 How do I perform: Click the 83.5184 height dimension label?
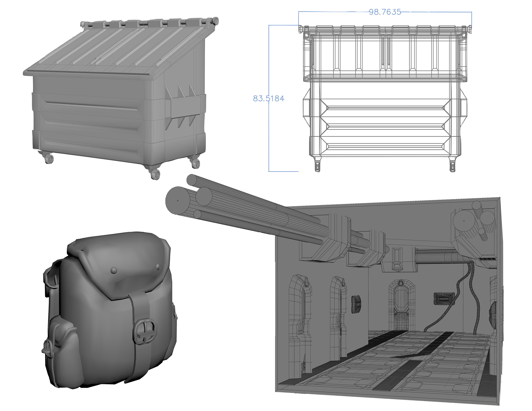coord(268,99)
